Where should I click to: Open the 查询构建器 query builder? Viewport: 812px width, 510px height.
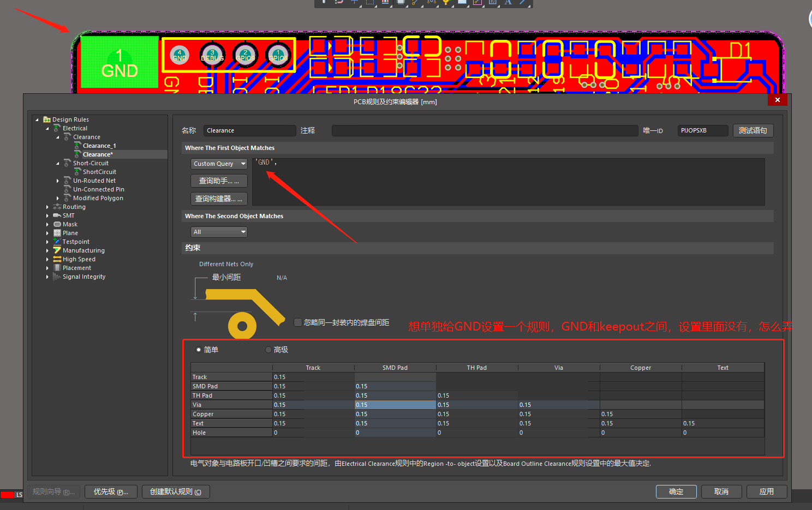tap(219, 199)
